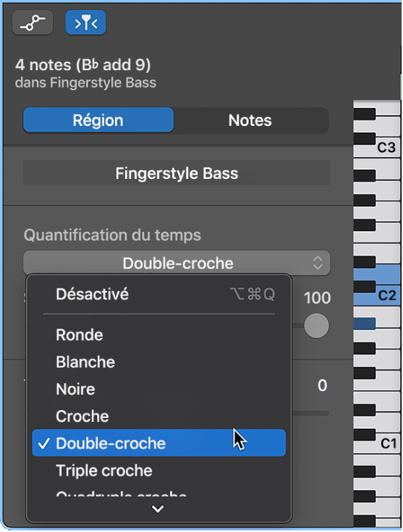403x532 pixels.
Task: Click the Fingerstyle Bass name field
Action: 176,173
